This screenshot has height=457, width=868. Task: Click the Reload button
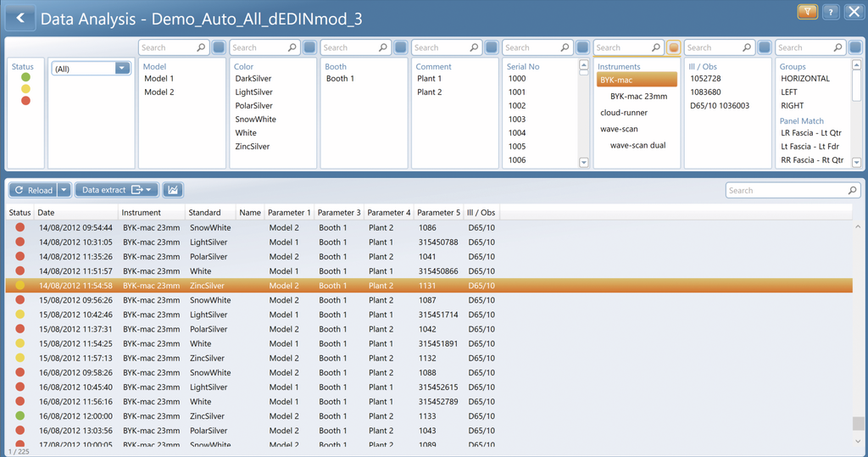pyautogui.click(x=33, y=190)
